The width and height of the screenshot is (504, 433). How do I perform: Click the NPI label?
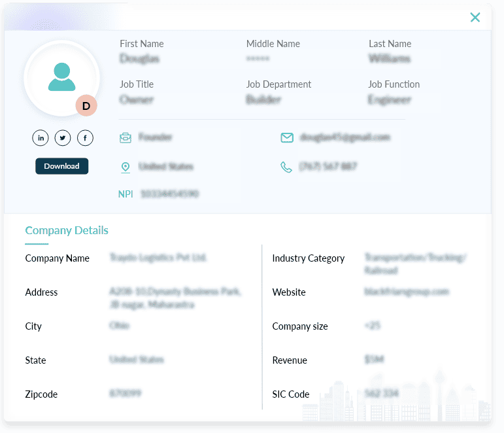[126, 194]
